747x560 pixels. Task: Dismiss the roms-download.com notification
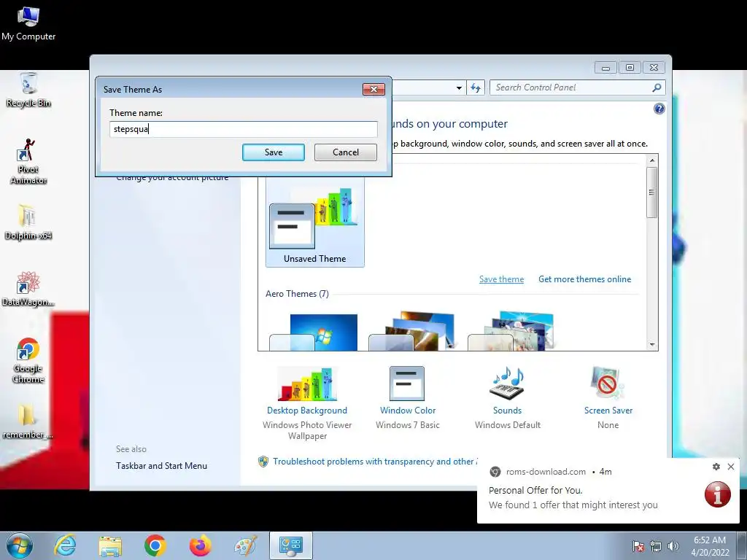pos(731,467)
